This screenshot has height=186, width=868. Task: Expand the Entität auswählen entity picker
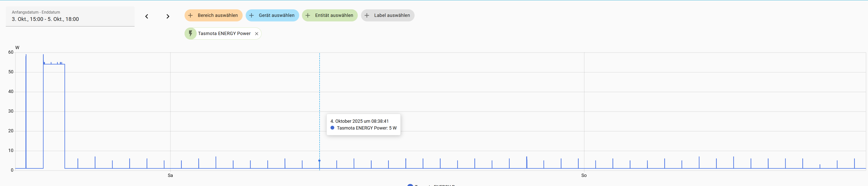point(334,15)
